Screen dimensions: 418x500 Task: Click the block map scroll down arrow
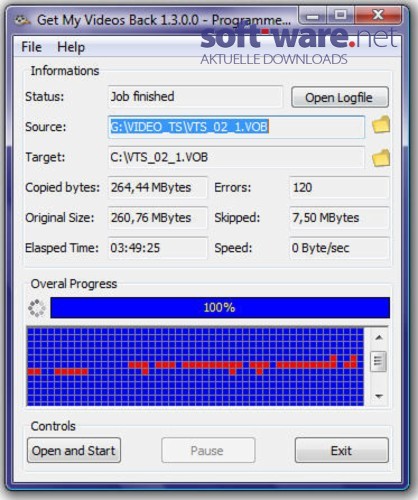point(379,396)
